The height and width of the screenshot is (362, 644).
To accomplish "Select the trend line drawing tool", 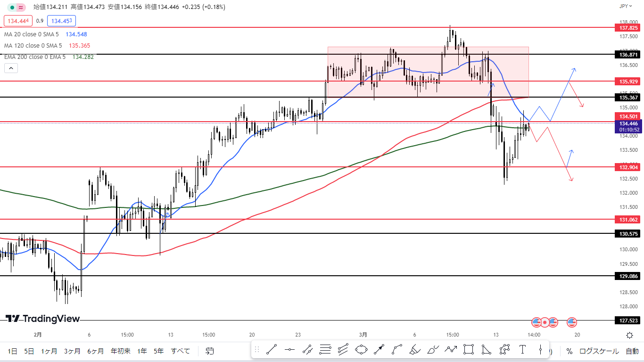I will click(272, 349).
